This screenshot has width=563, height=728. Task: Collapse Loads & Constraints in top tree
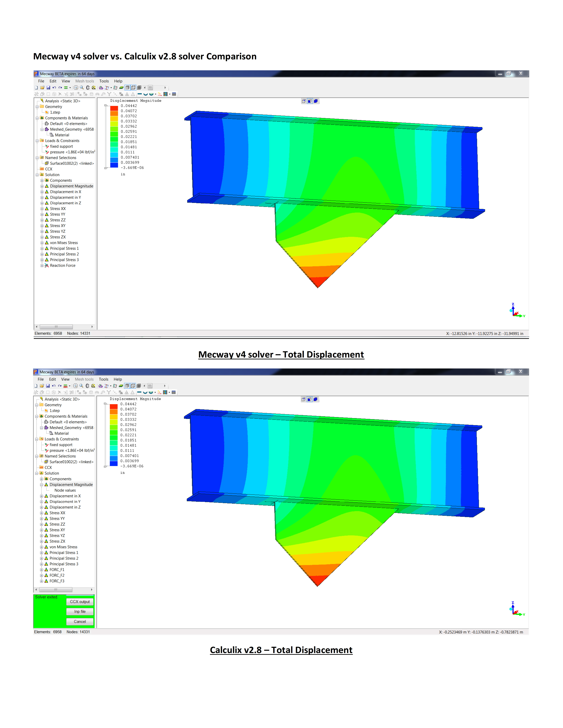pyautogui.click(x=37, y=141)
